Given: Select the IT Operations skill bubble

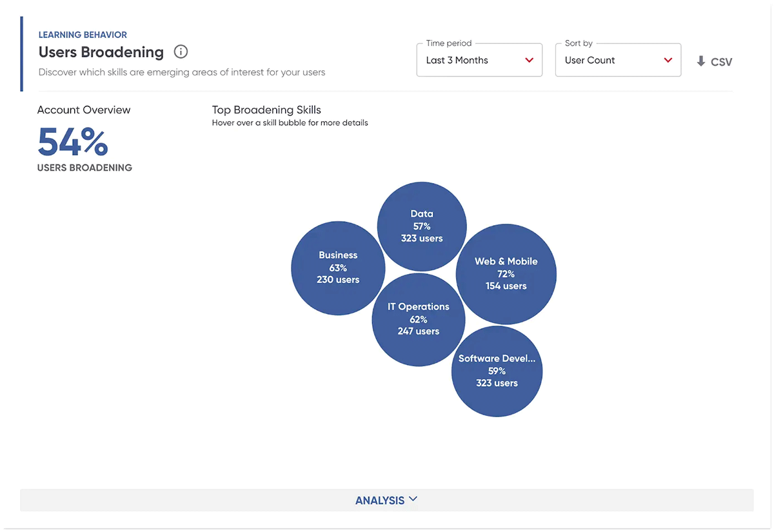Looking at the screenshot, I should pos(419,319).
